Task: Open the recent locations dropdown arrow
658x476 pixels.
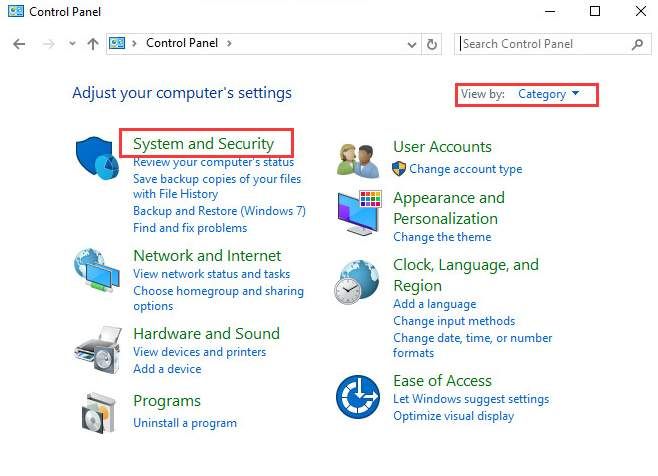Action: pos(72,44)
